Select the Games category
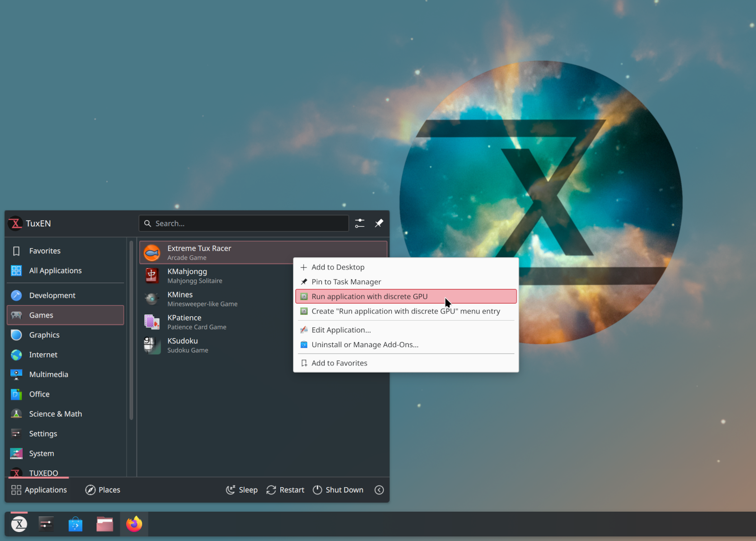 pyautogui.click(x=65, y=315)
